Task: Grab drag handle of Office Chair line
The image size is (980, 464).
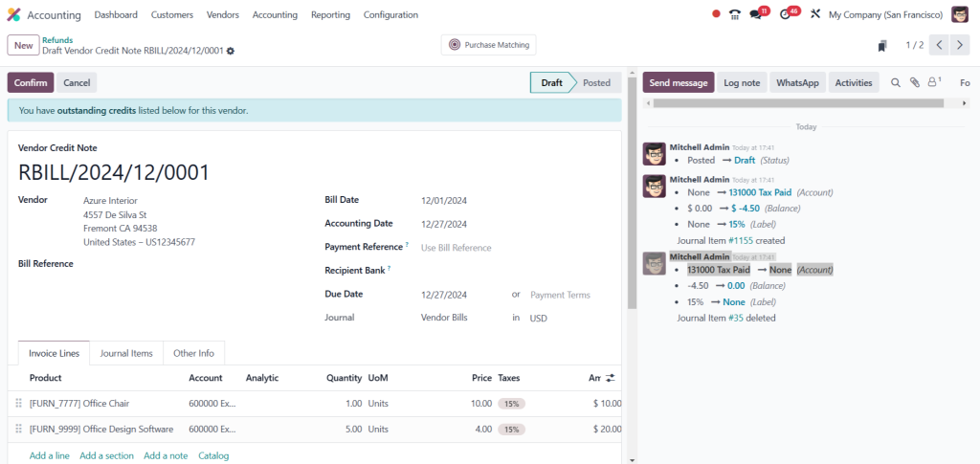Action: tap(18, 404)
